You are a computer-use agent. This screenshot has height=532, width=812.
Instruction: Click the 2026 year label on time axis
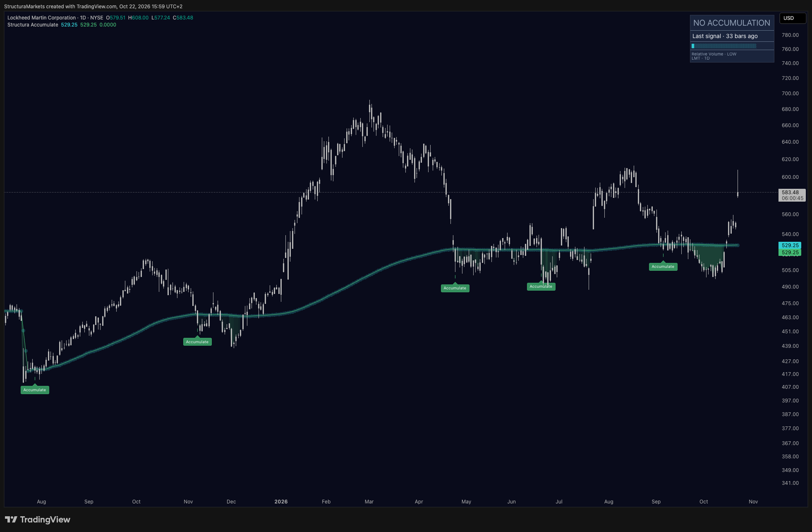coord(281,502)
